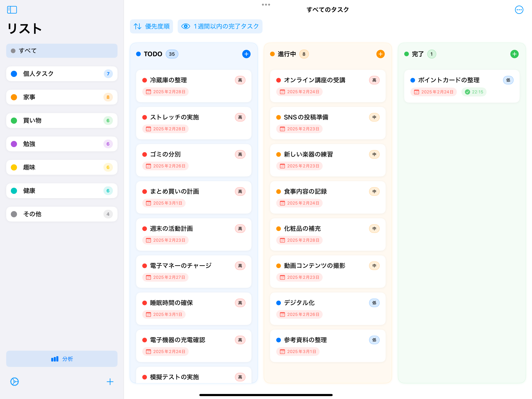This screenshot has width=532, height=399.
Task: Open the 食事内容の記録 task card
Action: coord(327,197)
